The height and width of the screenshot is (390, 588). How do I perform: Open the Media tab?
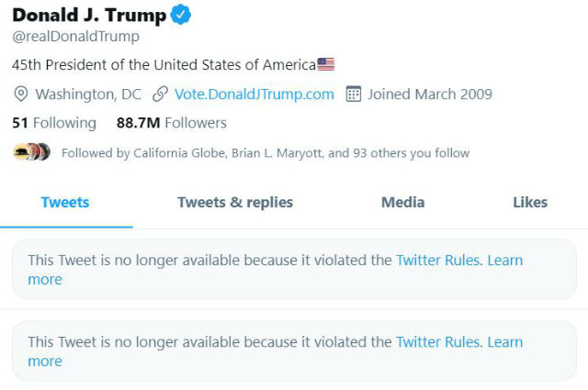click(x=402, y=203)
